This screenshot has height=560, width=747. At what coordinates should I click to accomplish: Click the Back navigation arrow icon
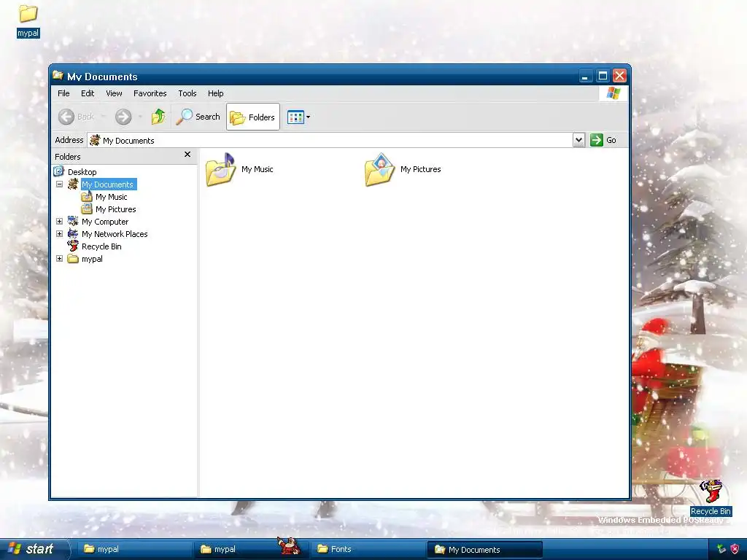point(66,117)
